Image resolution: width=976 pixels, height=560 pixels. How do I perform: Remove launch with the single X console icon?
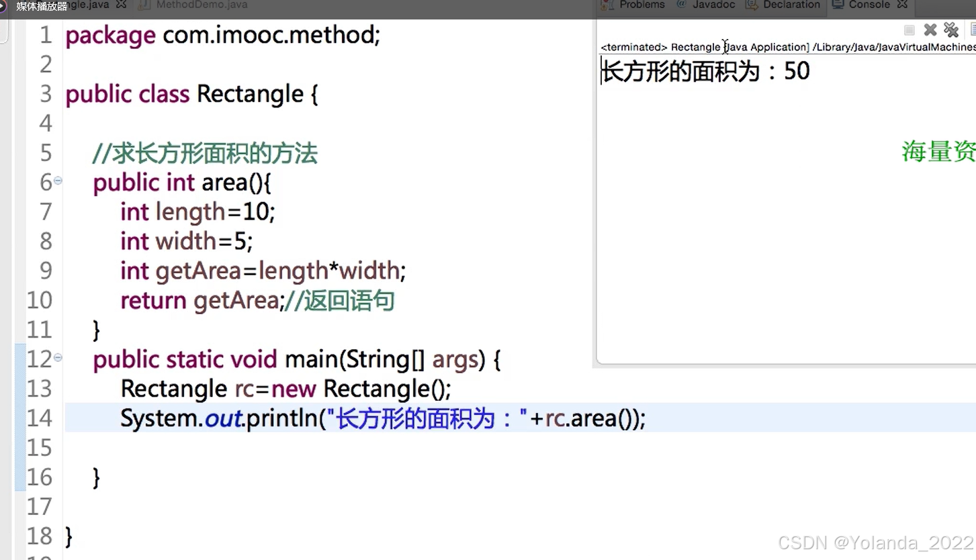click(930, 30)
